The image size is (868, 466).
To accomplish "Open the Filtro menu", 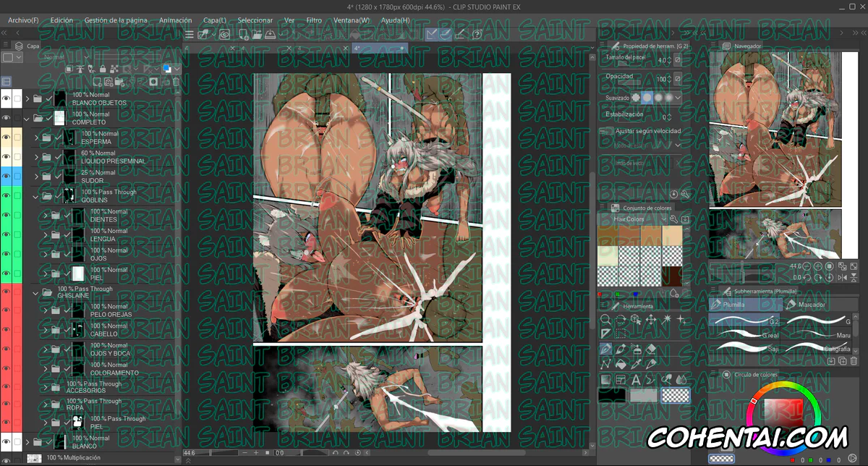I will [x=314, y=20].
